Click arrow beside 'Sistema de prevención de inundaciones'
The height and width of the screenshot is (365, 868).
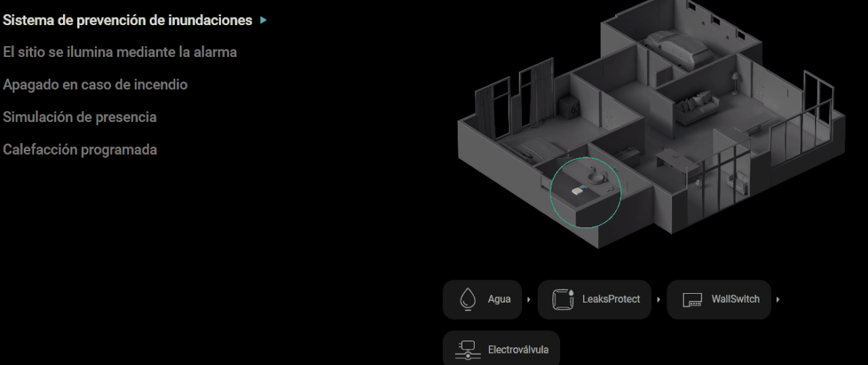[x=264, y=20]
